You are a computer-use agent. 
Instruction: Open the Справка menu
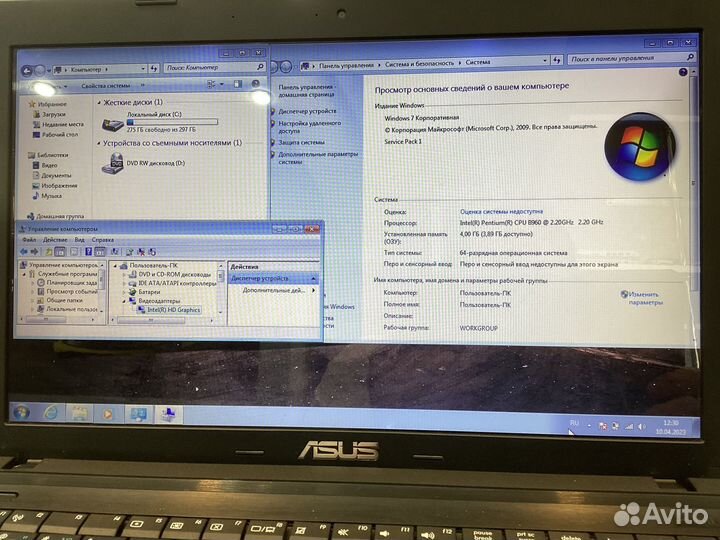[x=102, y=240]
